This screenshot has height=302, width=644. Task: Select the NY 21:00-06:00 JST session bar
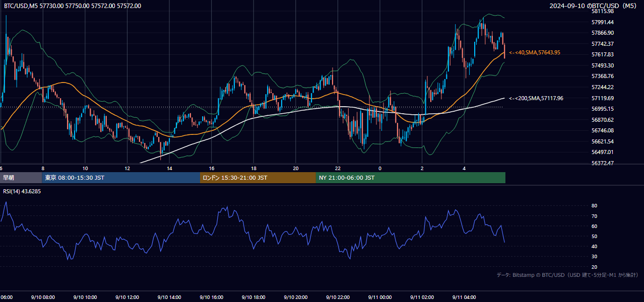point(411,178)
